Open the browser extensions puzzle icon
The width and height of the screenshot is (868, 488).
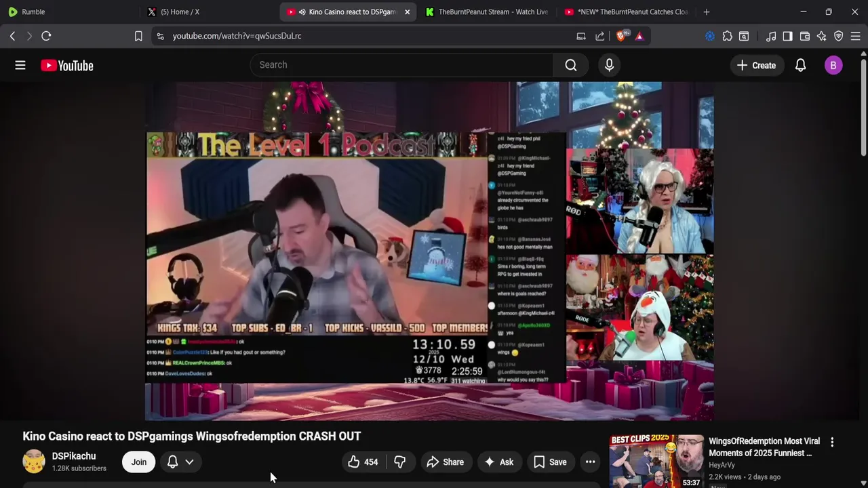click(728, 36)
